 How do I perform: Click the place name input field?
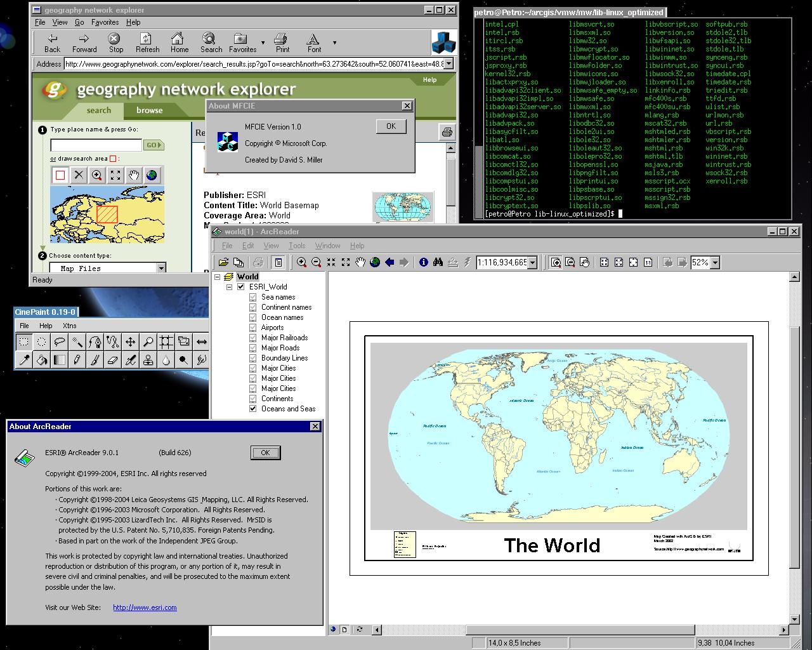click(x=96, y=145)
